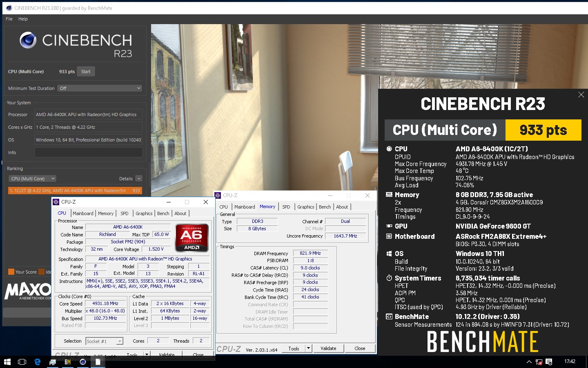588x368 pixels.
Task: Select the ranking entry scoring 933
Action: pos(75,191)
